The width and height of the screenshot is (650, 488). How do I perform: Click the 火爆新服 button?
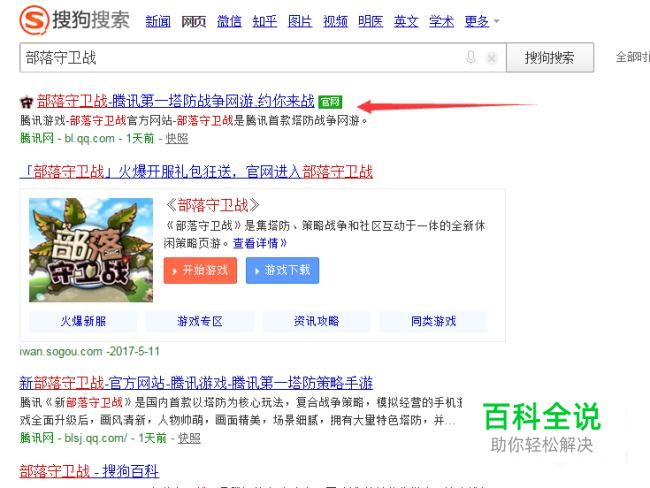(83, 321)
